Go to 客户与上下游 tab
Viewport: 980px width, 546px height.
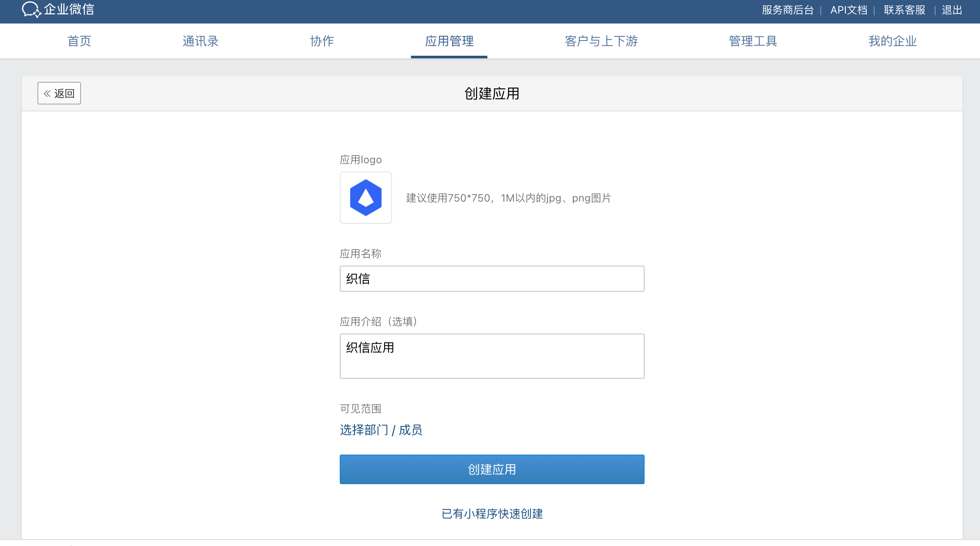click(601, 41)
